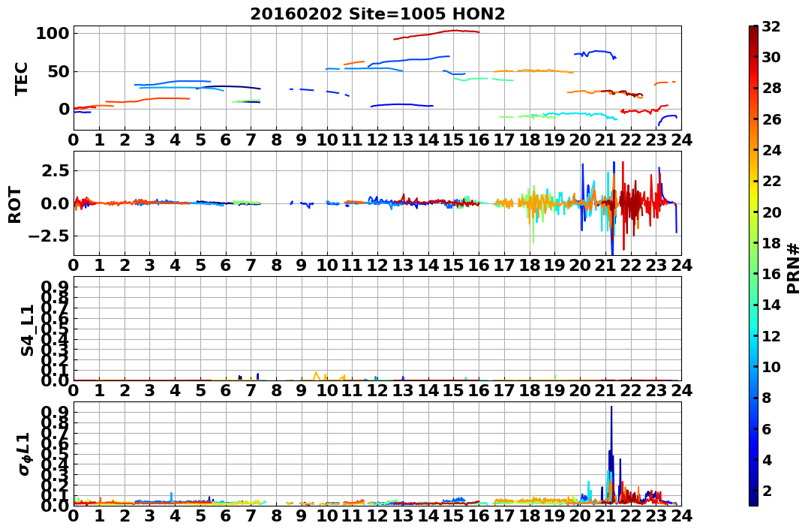The image size is (808, 532).
Task: Click hour tick 24 under the TEC plot
Action: click(682, 140)
